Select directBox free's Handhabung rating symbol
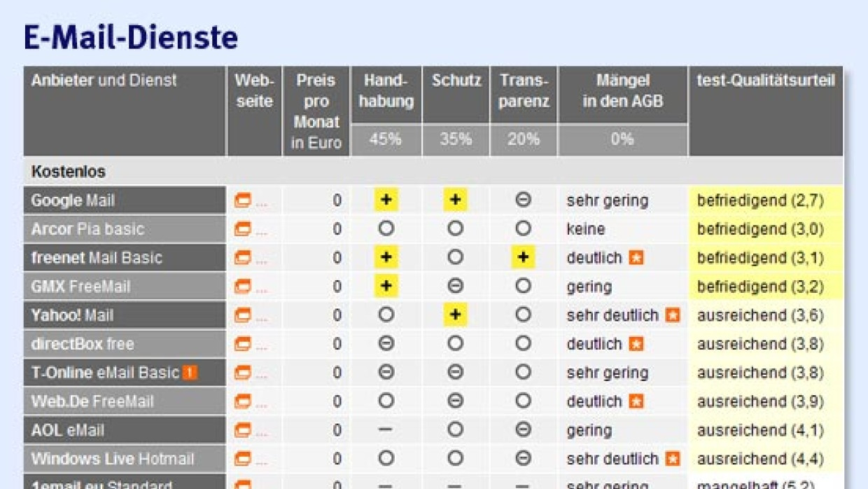Screen dimensions: 868x489 click(x=386, y=344)
